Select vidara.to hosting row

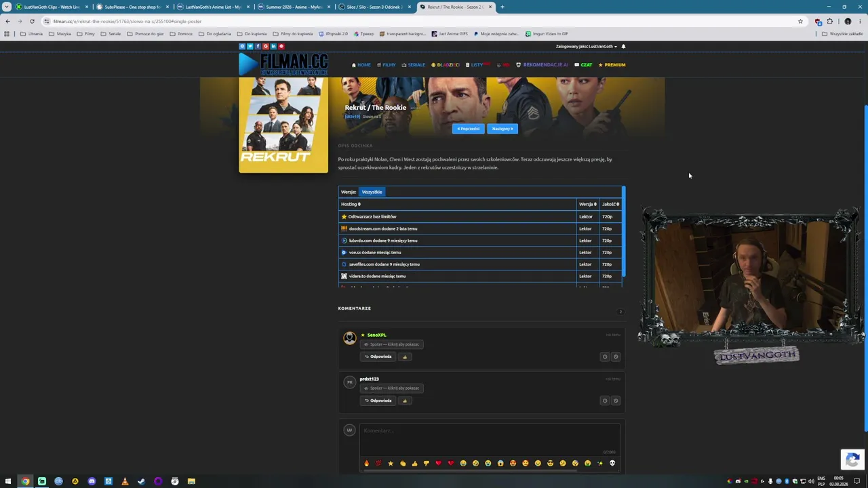480,276
